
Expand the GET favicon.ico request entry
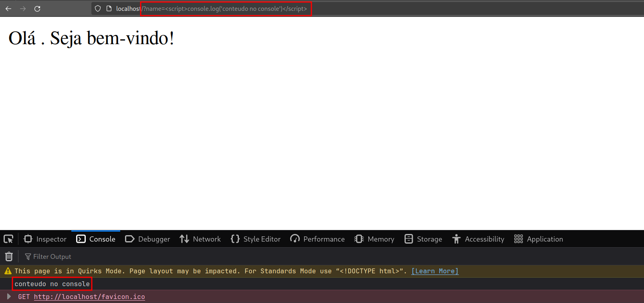click(9, 297)
